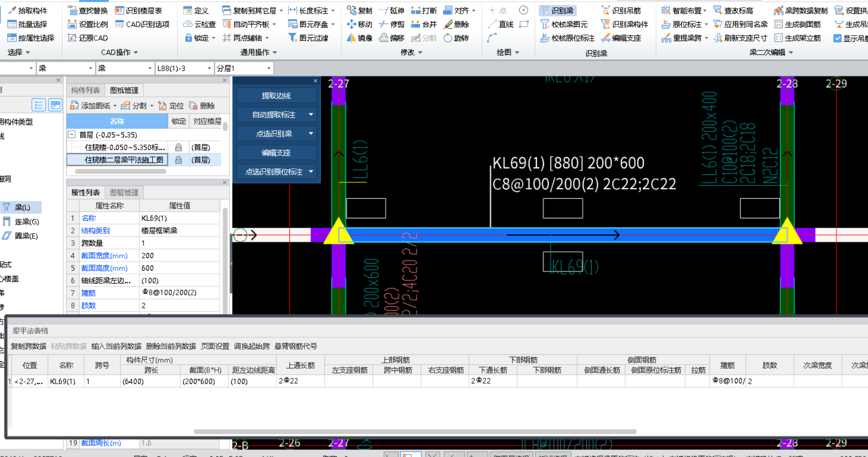Open 自动提取标注 dropdown arrow

311,115
